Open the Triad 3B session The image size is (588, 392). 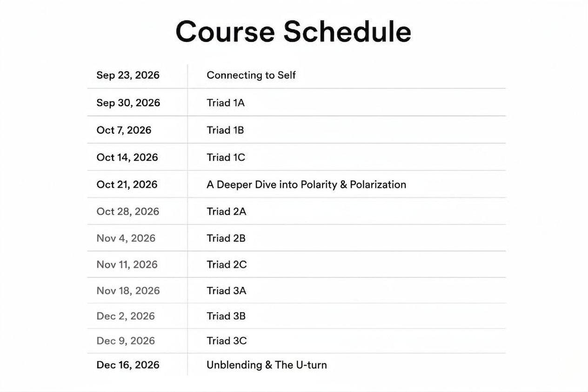[x=226, y=316]
